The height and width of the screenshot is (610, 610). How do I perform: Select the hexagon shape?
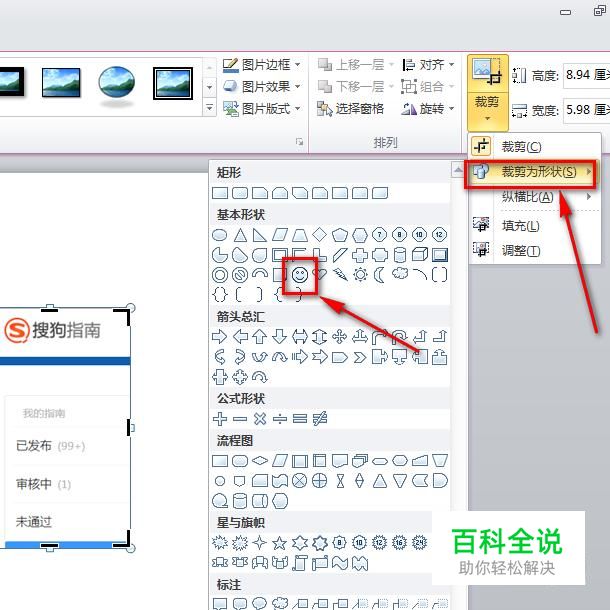pos(360,235)
